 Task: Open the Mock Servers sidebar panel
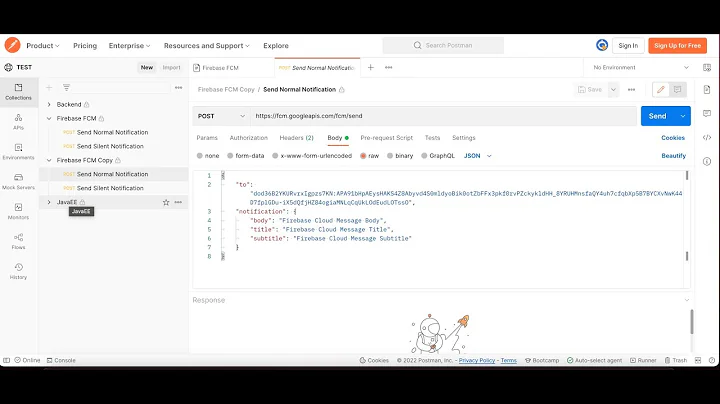click(x=18, y=181)
